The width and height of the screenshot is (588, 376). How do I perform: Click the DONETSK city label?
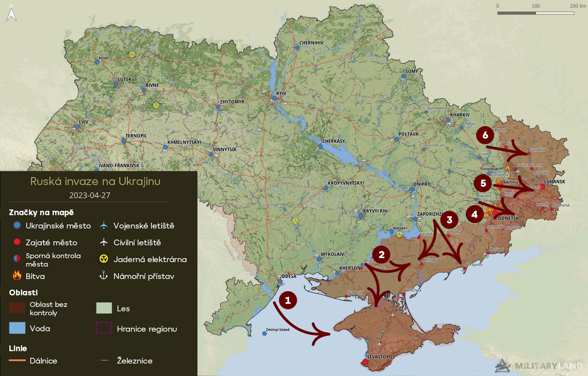tap(508, 218)
